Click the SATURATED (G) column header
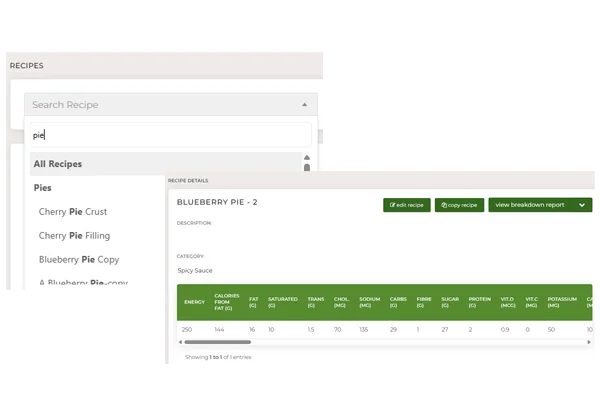The width and height of the screenshot is (600, 400). 283,302
